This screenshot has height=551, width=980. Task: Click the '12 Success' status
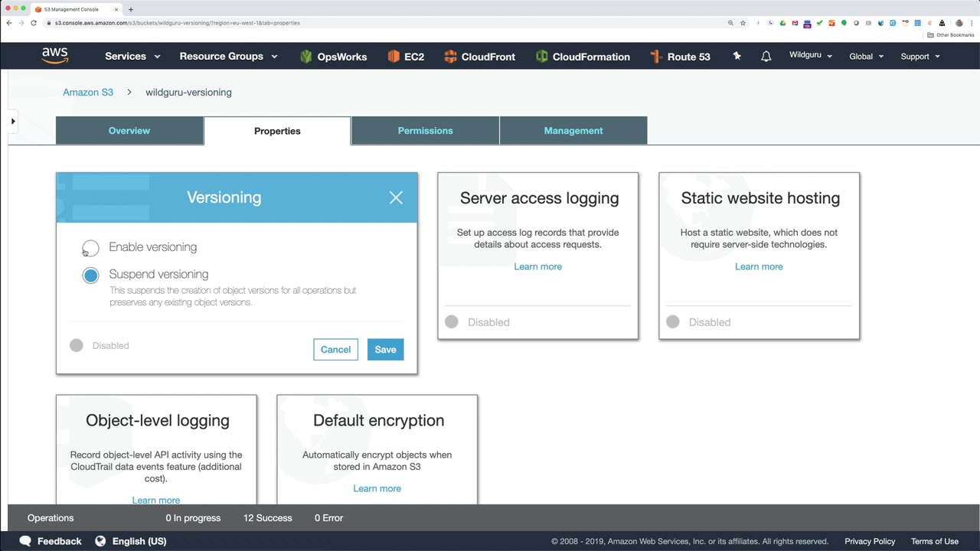267,518
